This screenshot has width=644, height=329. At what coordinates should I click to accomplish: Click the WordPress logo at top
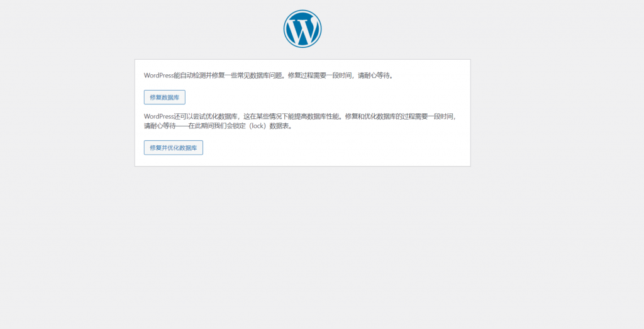(303, 29)
